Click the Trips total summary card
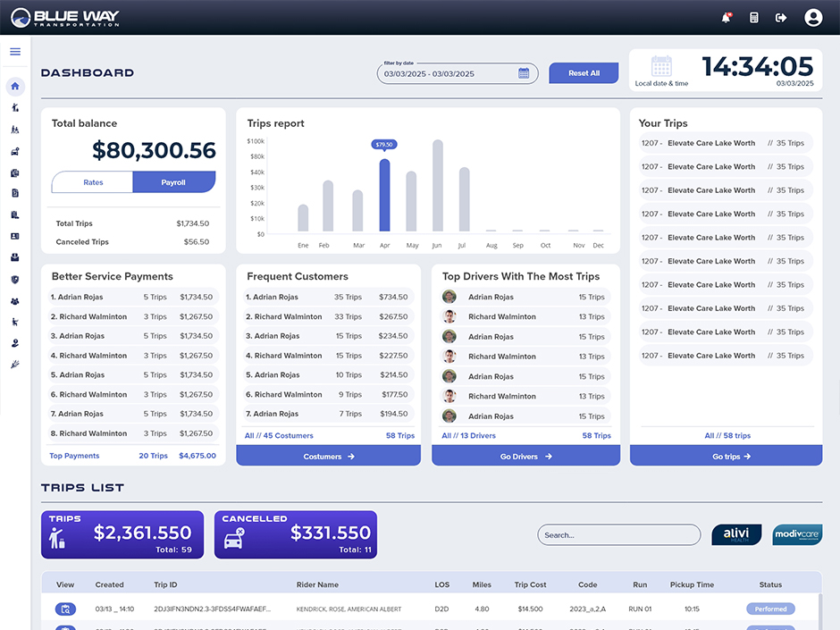This screenshot has height=630, width=840. tap(122, 534)
